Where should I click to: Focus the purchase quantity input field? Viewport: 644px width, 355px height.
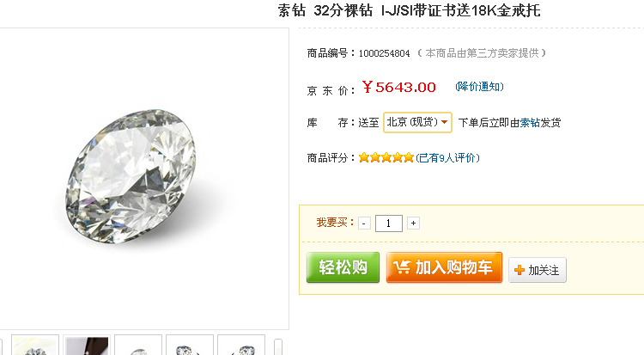tap(388, 223)
